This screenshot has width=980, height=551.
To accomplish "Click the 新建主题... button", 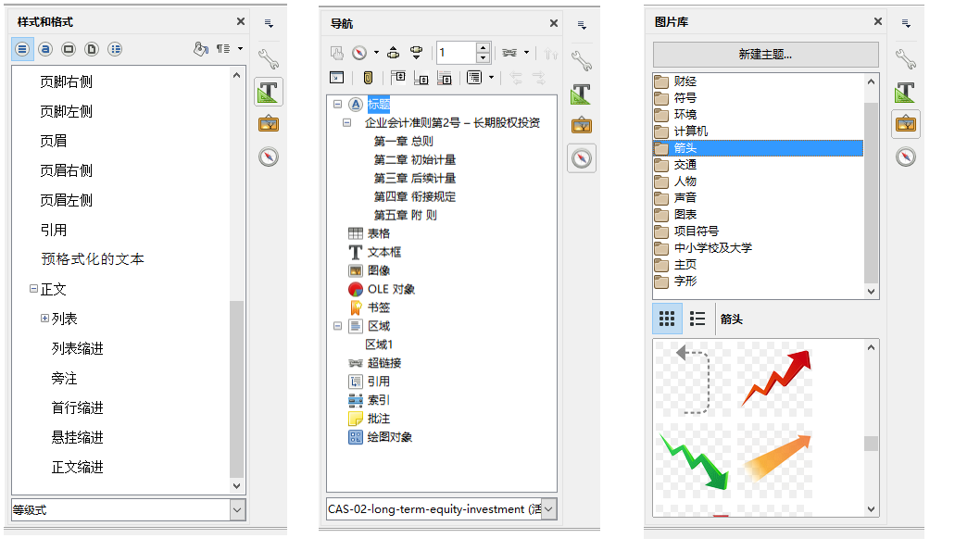I will coord(766,55).
